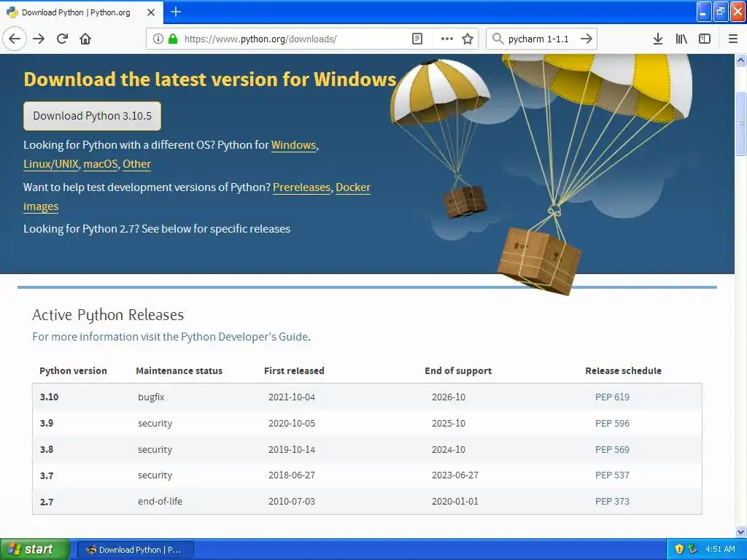Screen dimensions: 747x560
Task: Open PEP 537 release schedule
Action: coord(612,475)
